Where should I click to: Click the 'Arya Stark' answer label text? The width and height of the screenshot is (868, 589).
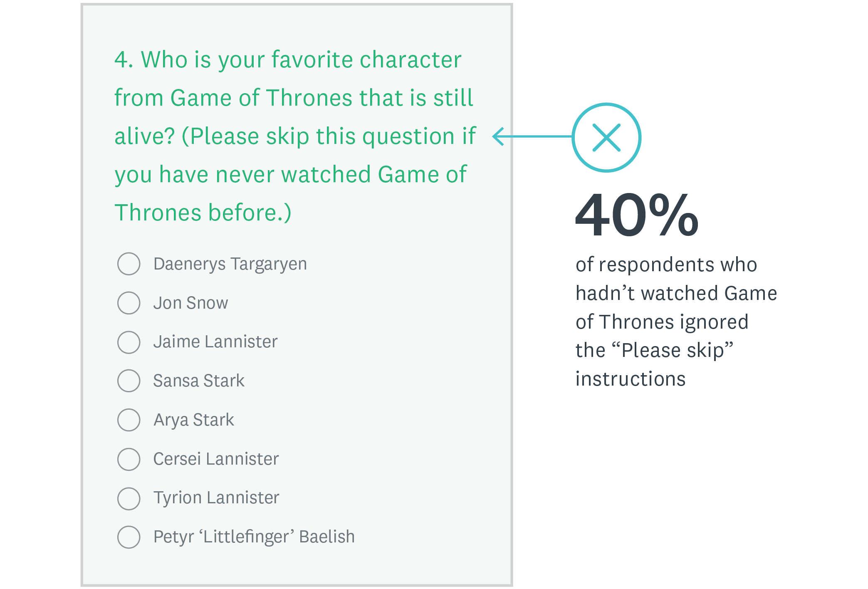pos(194,420)
